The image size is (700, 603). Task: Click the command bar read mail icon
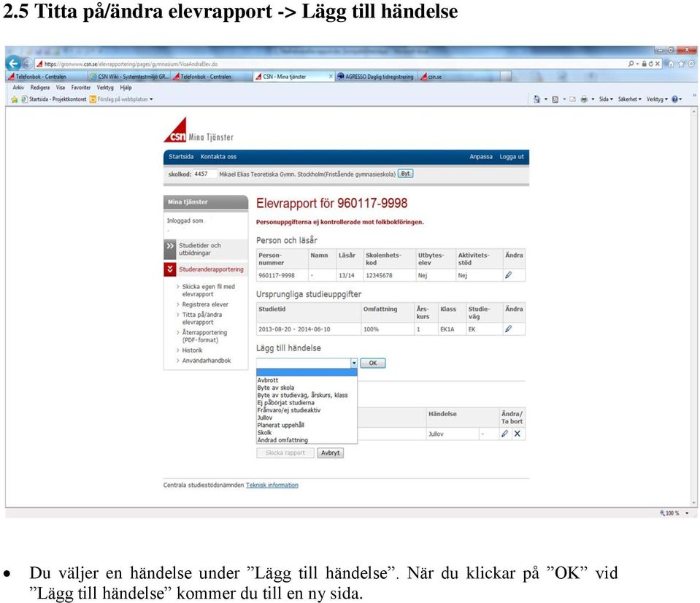(x=572, y=99)
